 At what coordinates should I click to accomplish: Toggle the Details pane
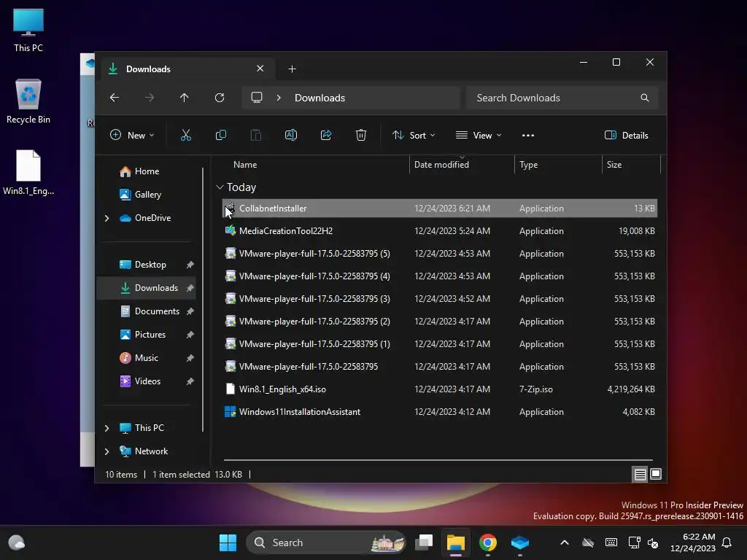[627, 135]
